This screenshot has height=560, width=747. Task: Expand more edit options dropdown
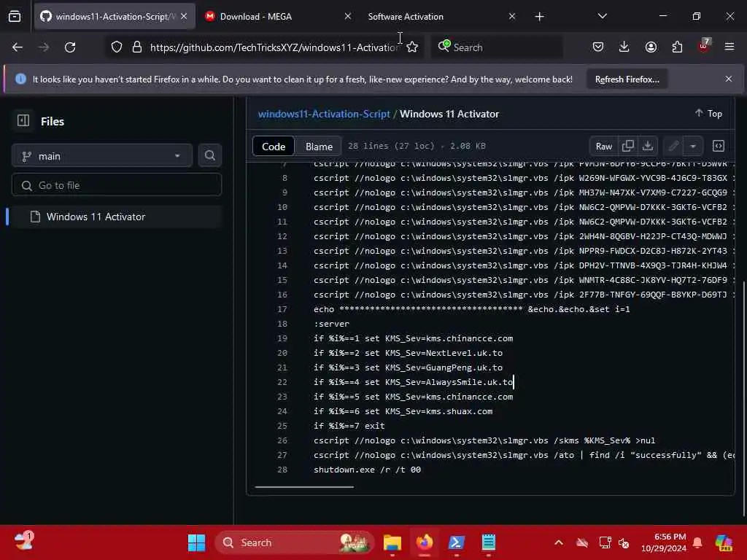pyautogui.click(x=693, y=146)
